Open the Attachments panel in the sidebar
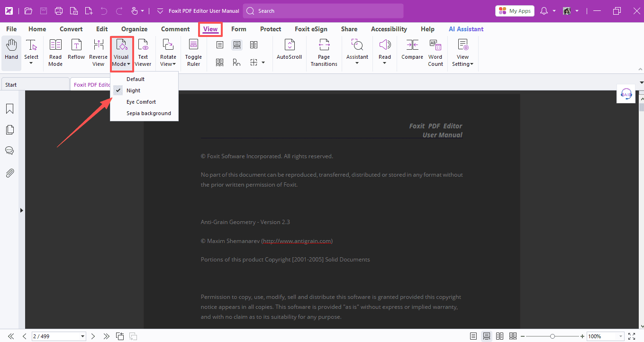Screen dimensions: 644x342 [9, 173]
